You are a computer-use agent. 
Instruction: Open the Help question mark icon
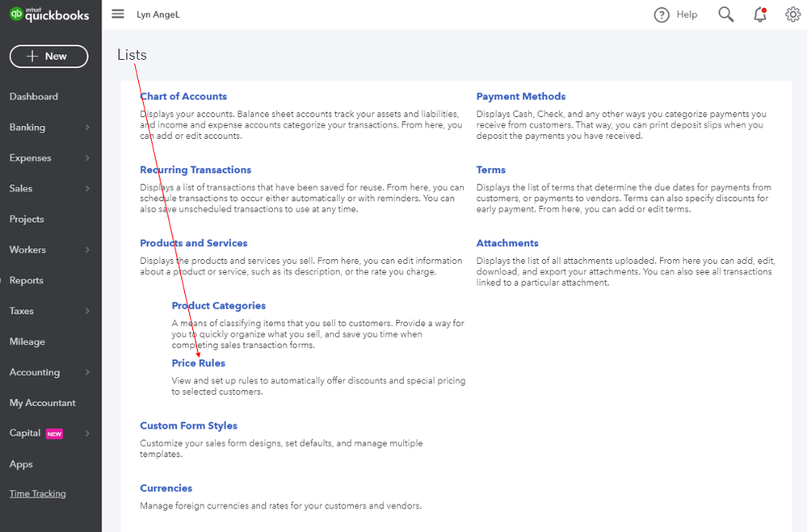coord(662,15)
